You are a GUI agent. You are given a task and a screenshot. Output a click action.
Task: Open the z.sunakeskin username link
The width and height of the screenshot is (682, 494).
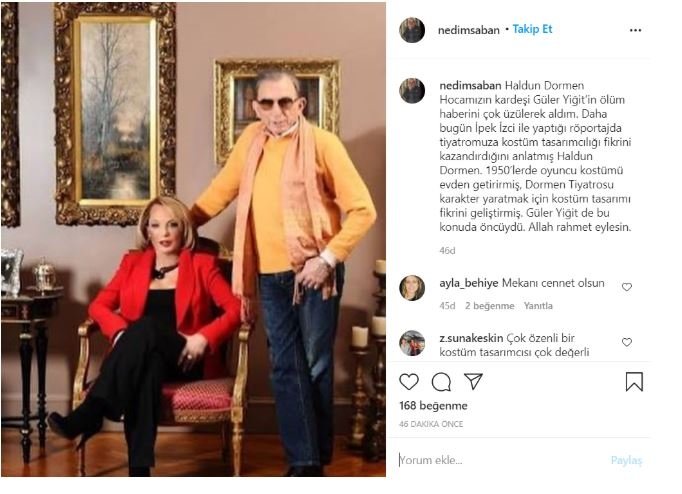click(471, 338)
